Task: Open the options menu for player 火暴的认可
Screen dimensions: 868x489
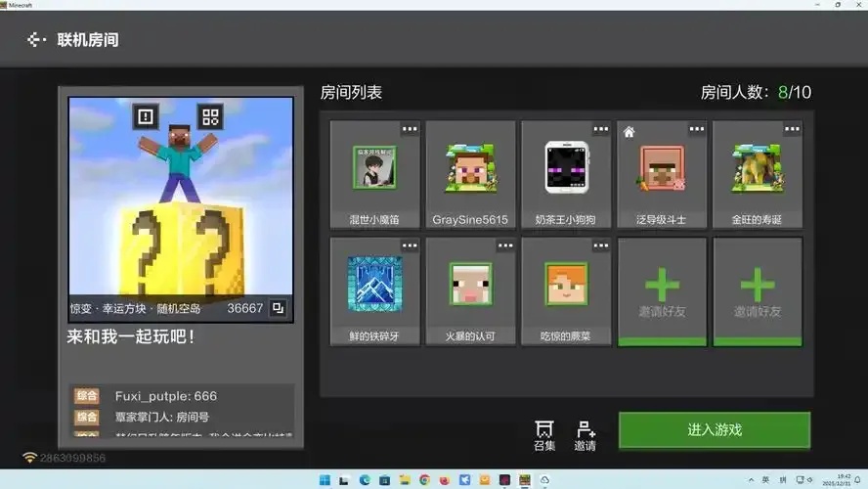Action: click(505, 245)
